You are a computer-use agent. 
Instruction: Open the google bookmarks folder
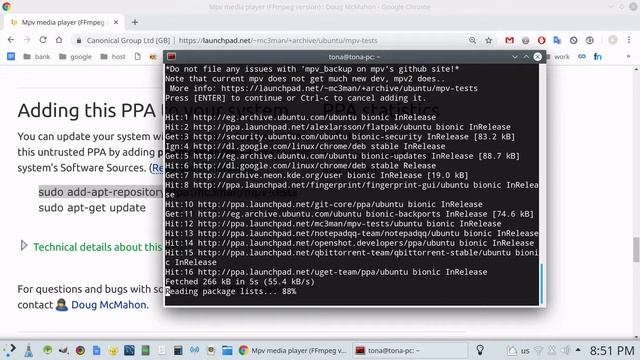click(x=76, y=57)
